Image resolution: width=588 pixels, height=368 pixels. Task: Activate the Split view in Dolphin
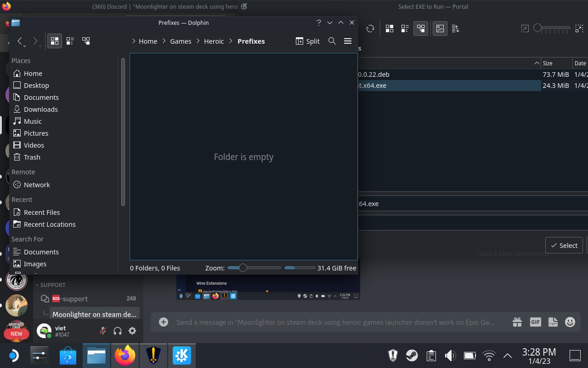[x=307, y=41]
